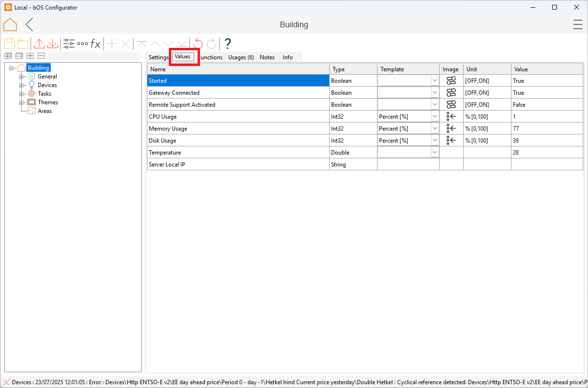
Task: Click the red upload arrow icon
Action: click(x=39, y=44)
